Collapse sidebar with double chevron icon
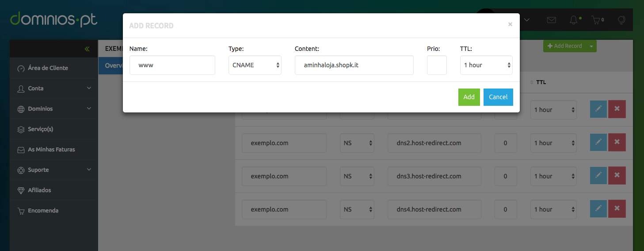The image size is (644, 251). point(87,49)
